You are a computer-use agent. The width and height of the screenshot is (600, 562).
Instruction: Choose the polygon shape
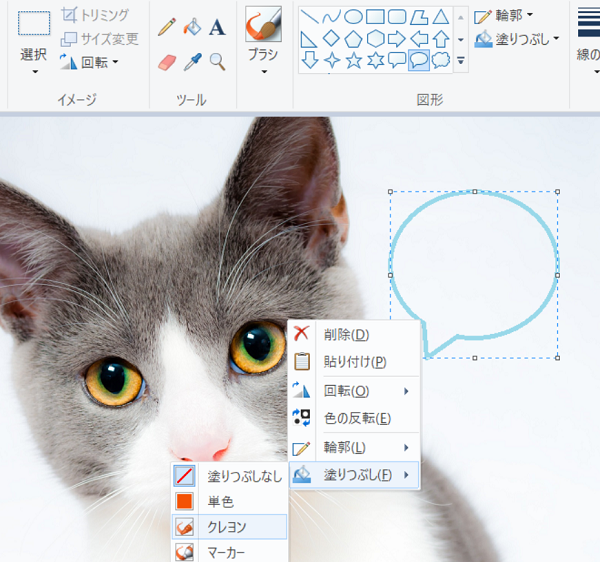419,17
